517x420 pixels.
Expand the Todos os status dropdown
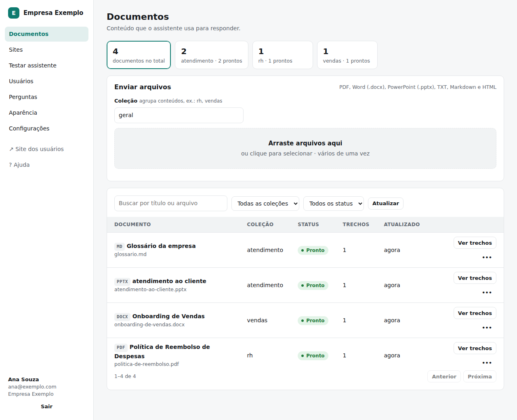pos(334,204)
